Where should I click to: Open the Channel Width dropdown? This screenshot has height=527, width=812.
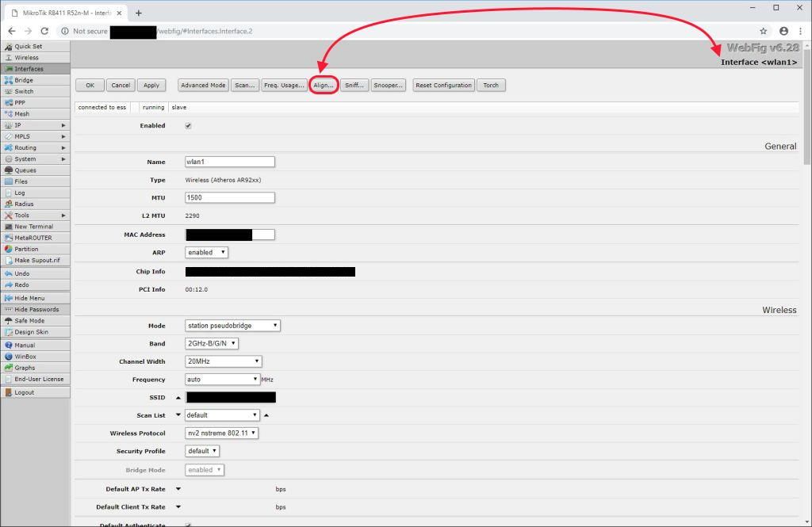pyautogui.click(x=223, y=361)
